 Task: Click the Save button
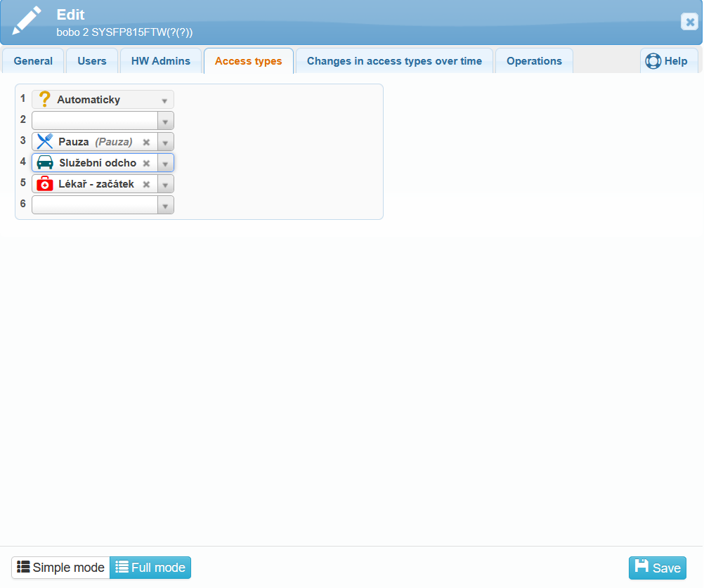pyautogui.click(x=657, y=568)
